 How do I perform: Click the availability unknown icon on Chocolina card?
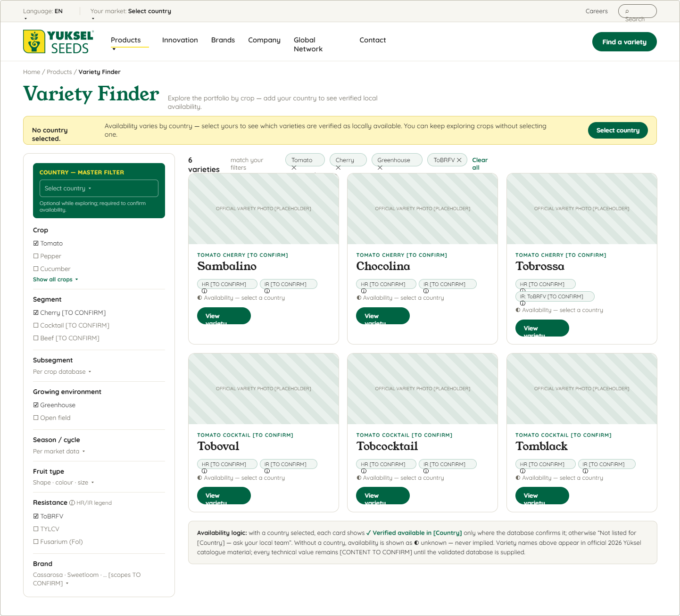click(359, 298)
